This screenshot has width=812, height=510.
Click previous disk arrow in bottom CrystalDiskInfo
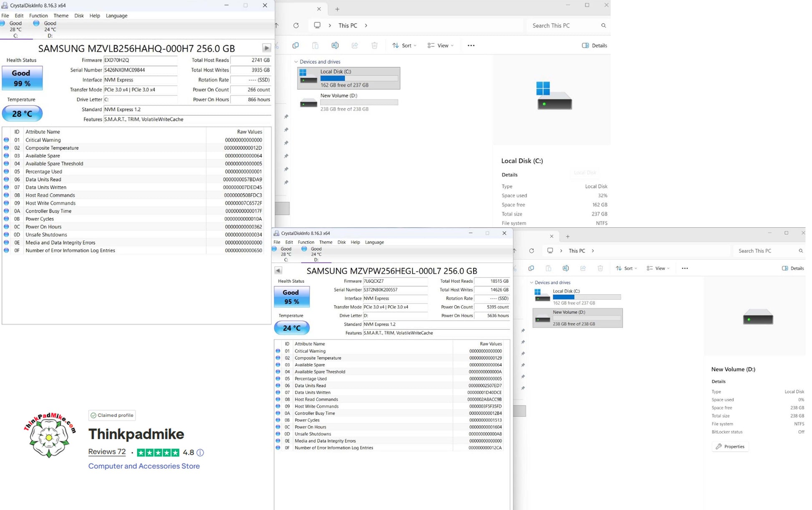[278, 270]
